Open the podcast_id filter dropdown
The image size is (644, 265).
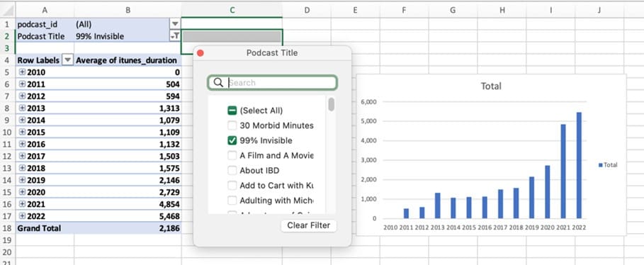(x=175, y=24)
